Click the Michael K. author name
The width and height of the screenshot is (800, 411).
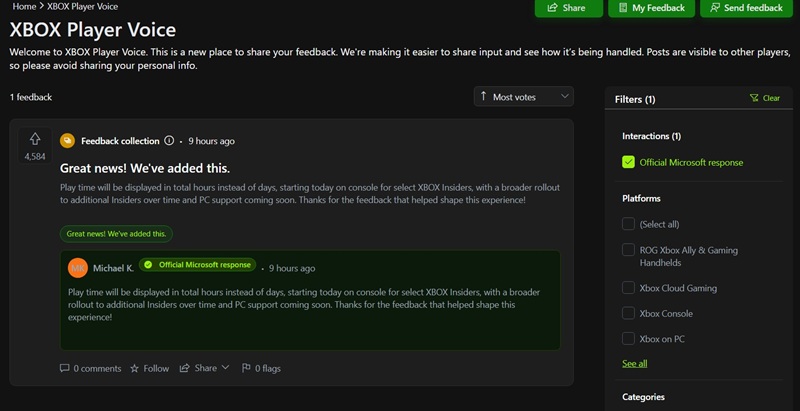click(x=113, y=268)
